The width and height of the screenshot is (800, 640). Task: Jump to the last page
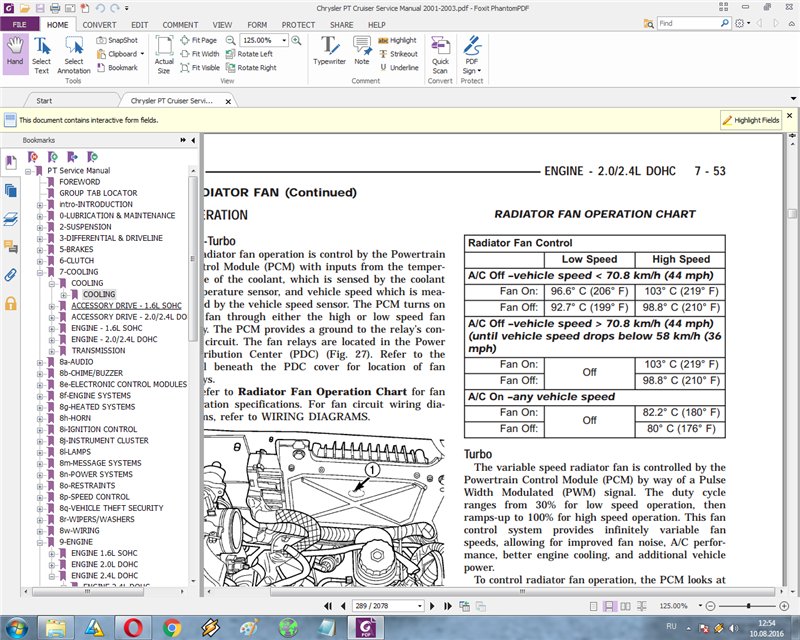(x=448, y=606)
